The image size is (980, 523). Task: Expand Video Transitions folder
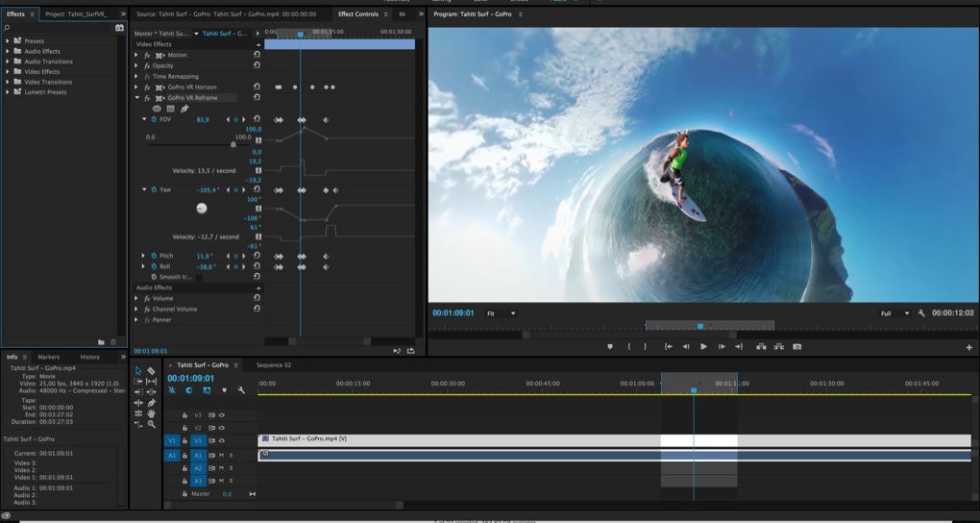pos(8,82)
